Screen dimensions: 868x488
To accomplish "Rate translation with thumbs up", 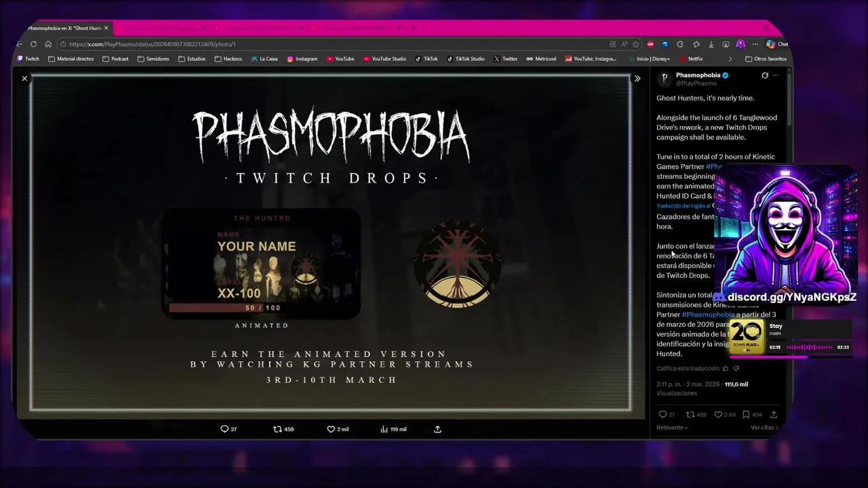I will click(x=725, y=369).
